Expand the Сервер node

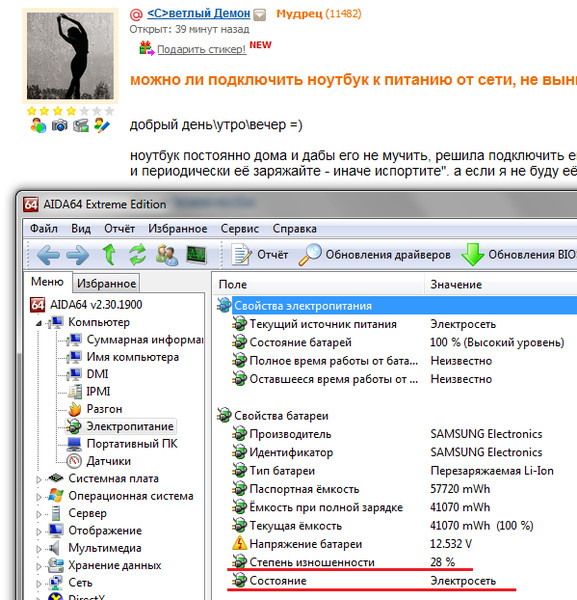pyautogui.click(x=39, y=514)
